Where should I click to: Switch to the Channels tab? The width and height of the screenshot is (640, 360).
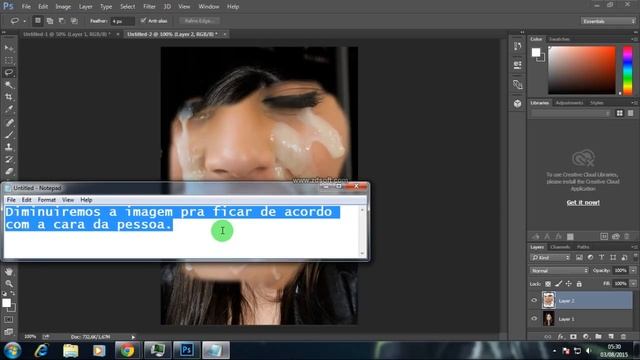pos(560,247)
